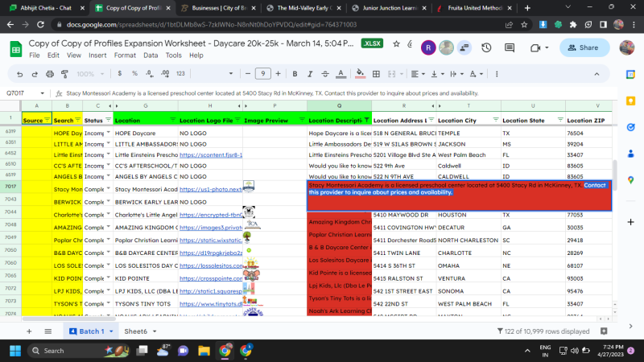Open TYSON'S TINY TOTS logo link
The image size is (644, 362).
pos(211,304)
